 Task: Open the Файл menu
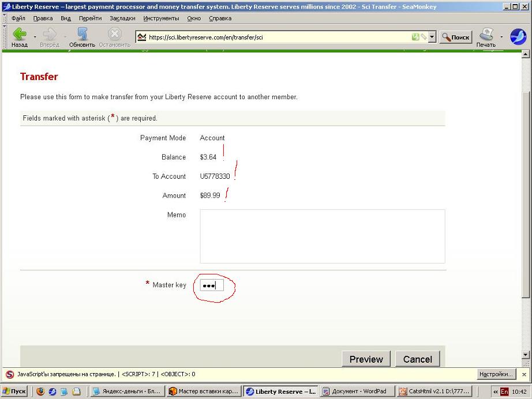18,18
